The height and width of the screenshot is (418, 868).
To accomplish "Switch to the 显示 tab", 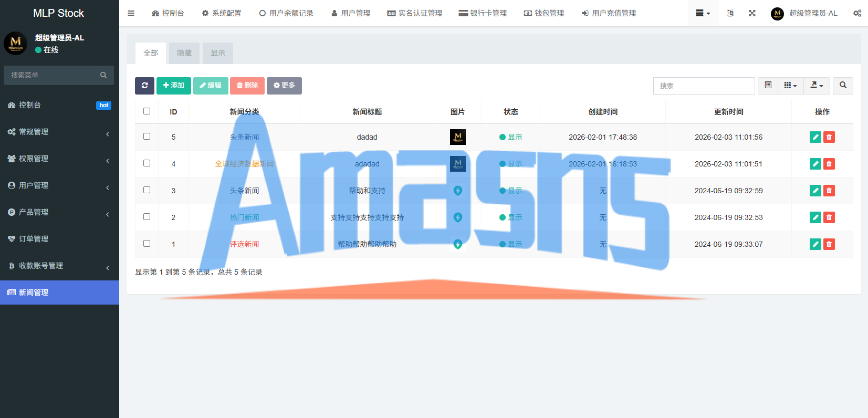I will point(218,53).
